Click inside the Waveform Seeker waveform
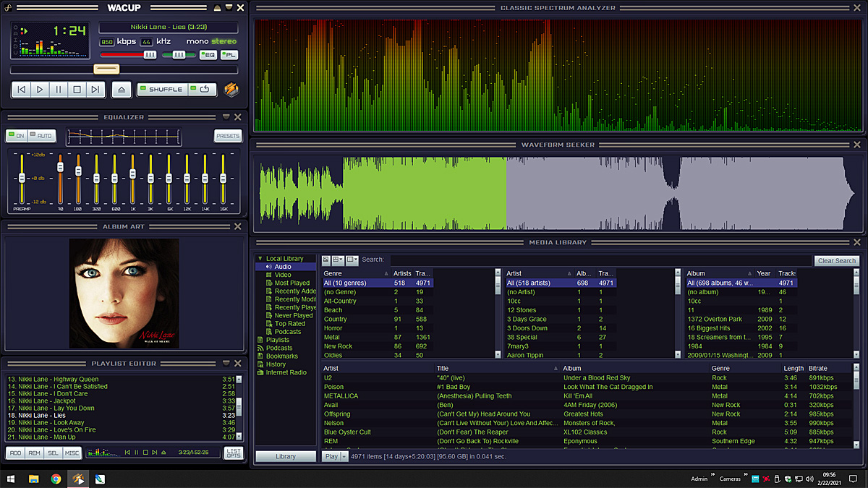The width and height of the screenshot is (868, 488). coord(557,192)
